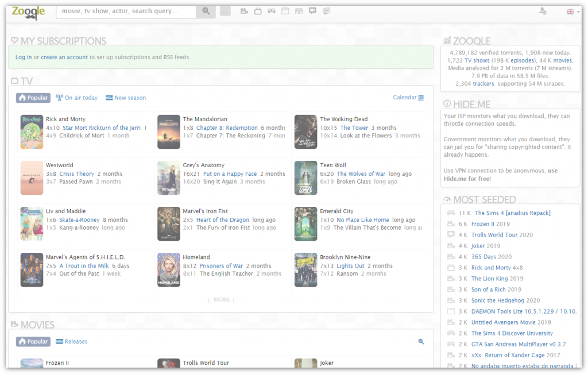588x374 pixels.
Task: Open the Movies camera icon in header
Action: [244, 11]
